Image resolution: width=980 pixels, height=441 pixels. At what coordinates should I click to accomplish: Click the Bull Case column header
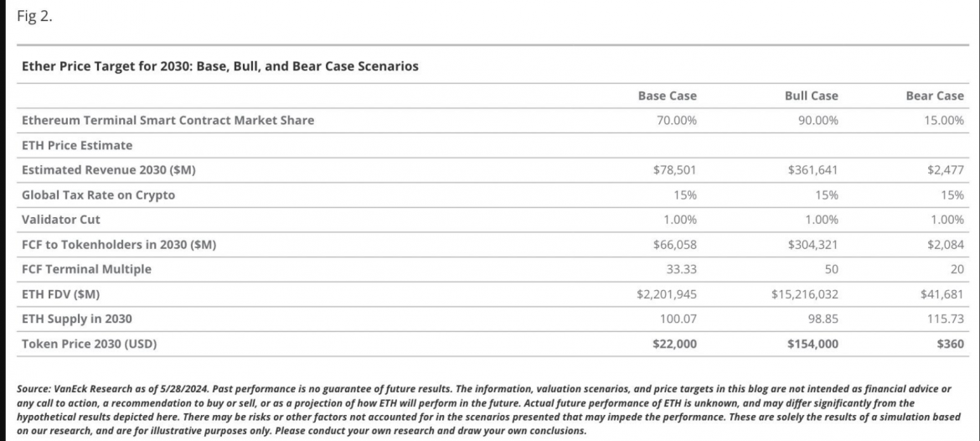(x=811, y=96)
